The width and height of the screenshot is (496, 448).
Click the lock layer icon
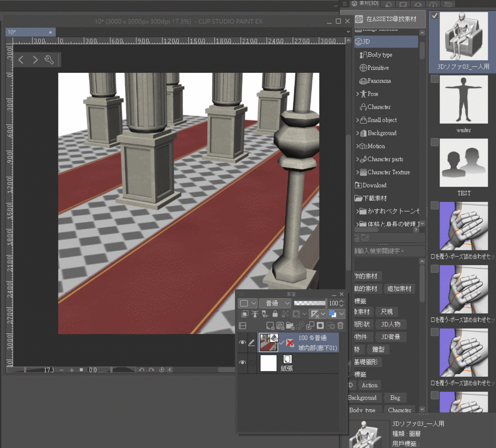(275, 314)
